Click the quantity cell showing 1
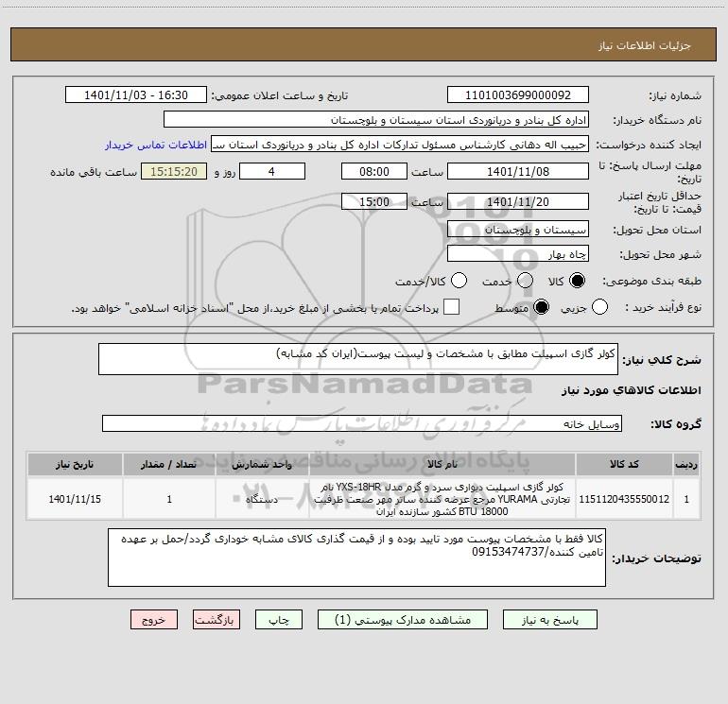This screenshot has width=728, height=704. 169,499
